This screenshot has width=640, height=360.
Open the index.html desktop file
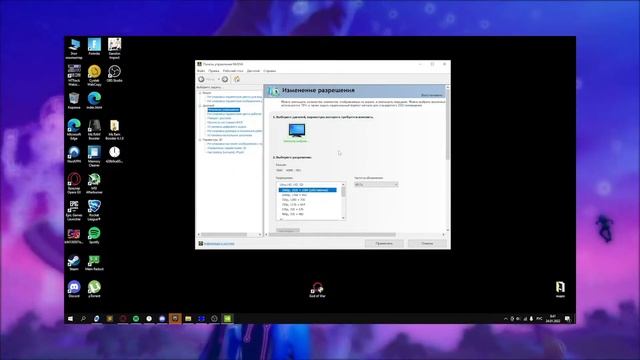point(94,101)
